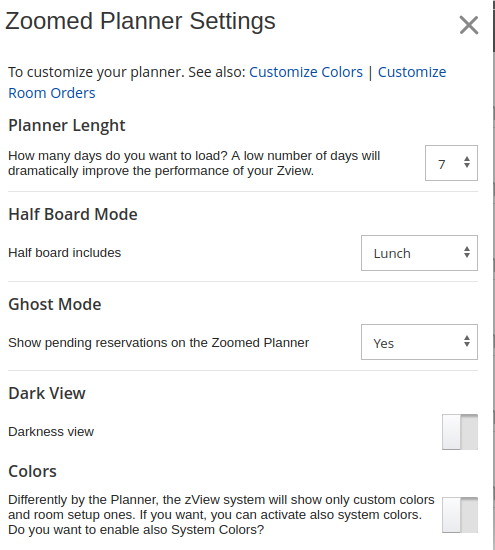Toggle the Darkness view switch
This screenshot has width=495, height=550.
pyautogui.click(x=460, y=432)
